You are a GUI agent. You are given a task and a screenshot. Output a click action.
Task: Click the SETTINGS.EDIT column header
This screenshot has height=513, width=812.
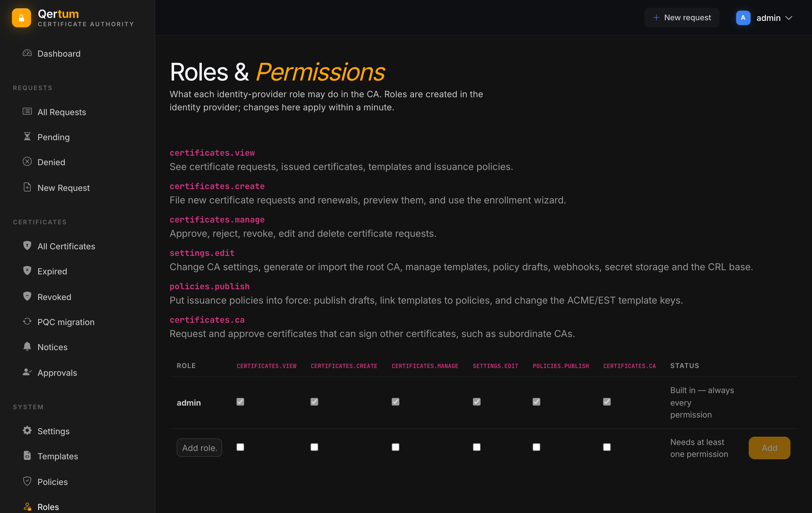[495, 366]
